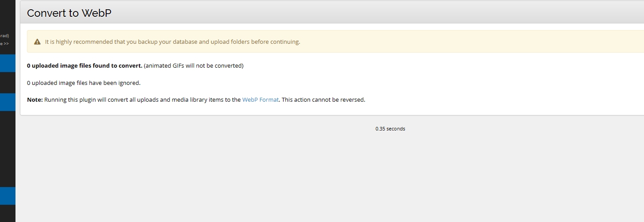Image resolution: width=644 pixels, height=222 pixels.
Task: Open the WebP Format link
Action: pyautogui.click(x=260, y=100)
